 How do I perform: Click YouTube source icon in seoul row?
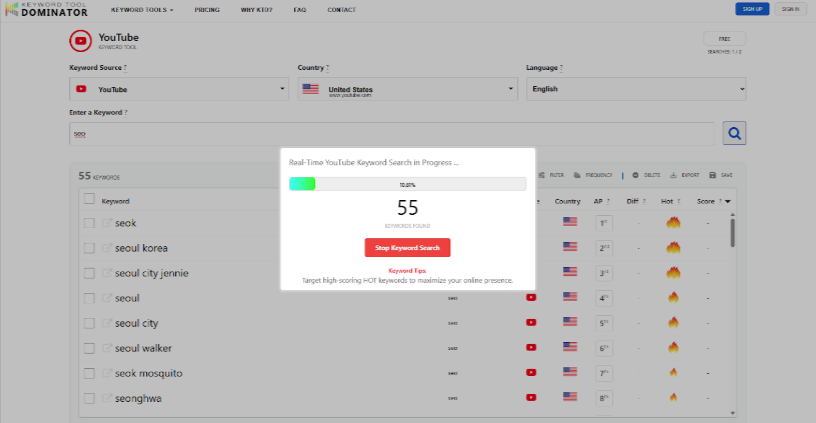click(531, 298)
